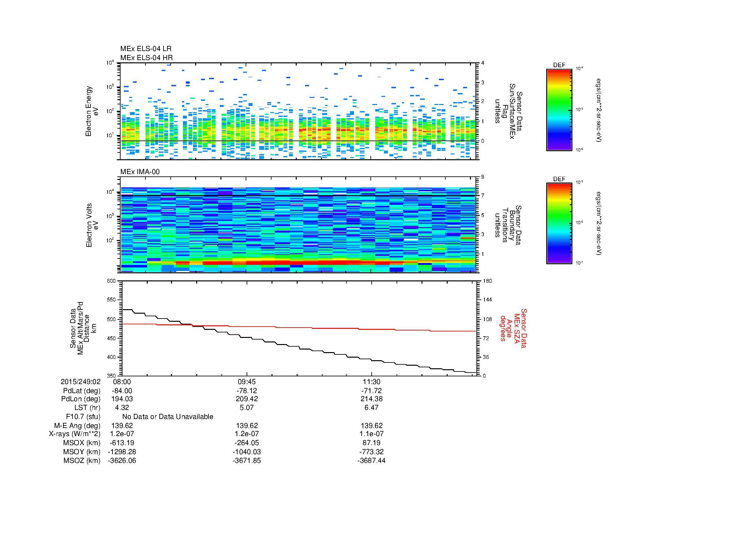Image resolution: width=756 pixels, height=534 pixels.
Task: Click the PdLat value -84.00
Action: [122, 391]
